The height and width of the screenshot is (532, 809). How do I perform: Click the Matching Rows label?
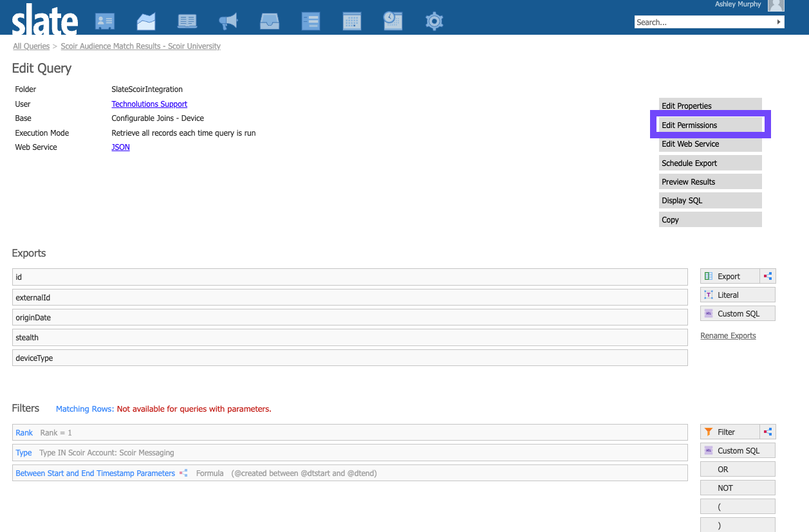coord(85,409)
